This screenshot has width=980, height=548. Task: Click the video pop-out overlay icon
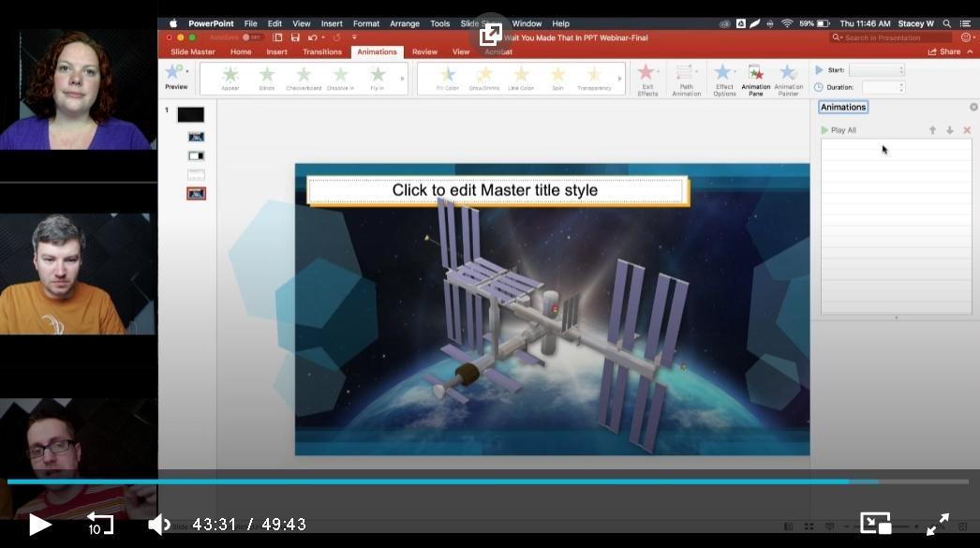pyautogui.click(x=491, y=35)
